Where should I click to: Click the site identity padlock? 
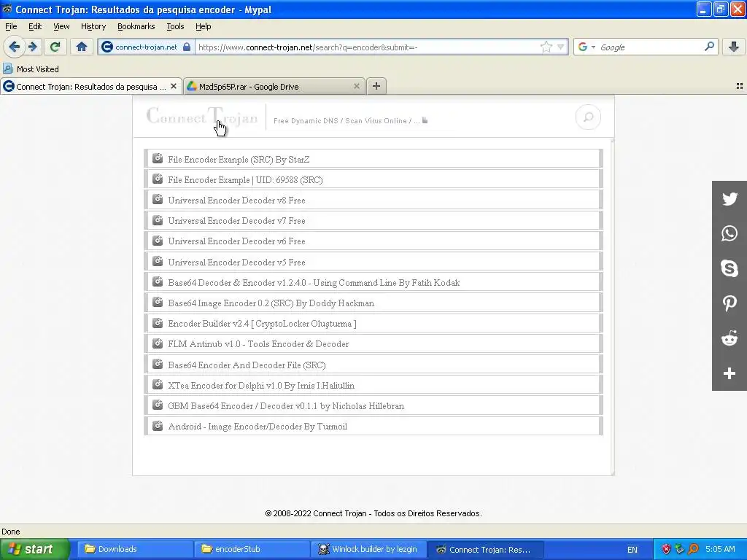point(187,47)
